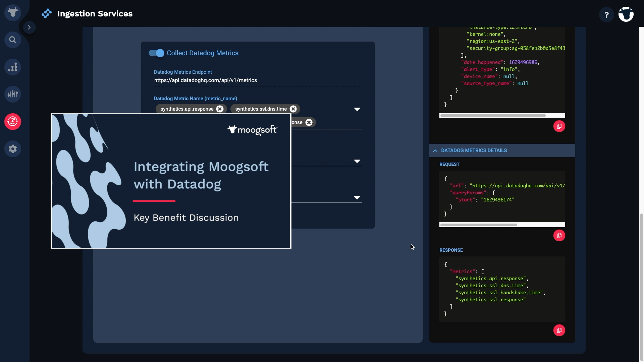Click the Datadog Metrics Endpoint label
This screenshot has height=362, width=644.
point(183,72)
